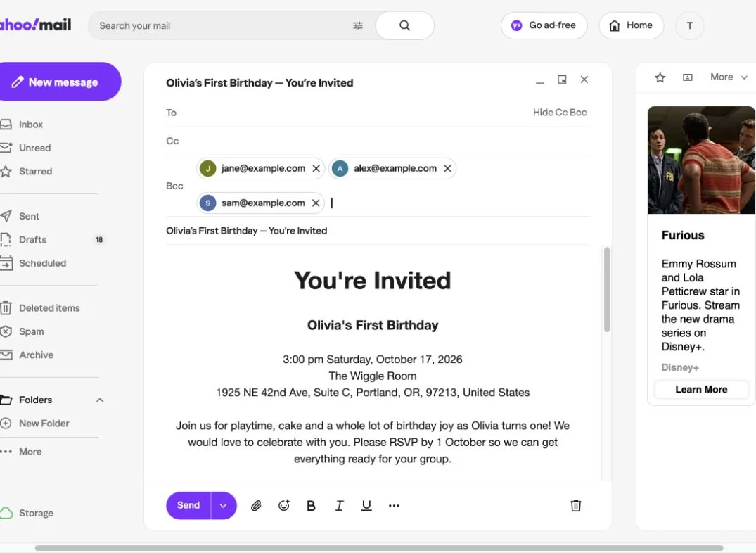
Task: Open Deleted items folder
Action: (41, 308)
